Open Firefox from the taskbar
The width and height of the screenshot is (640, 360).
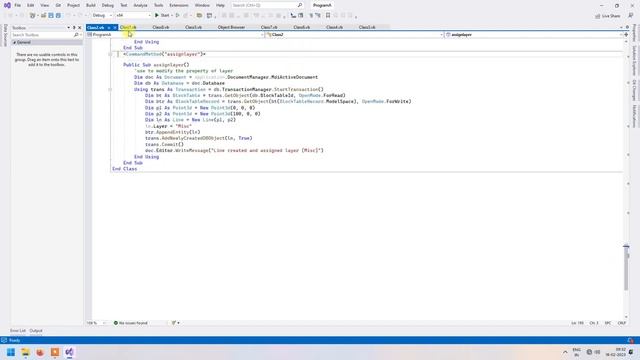[40, 352]
